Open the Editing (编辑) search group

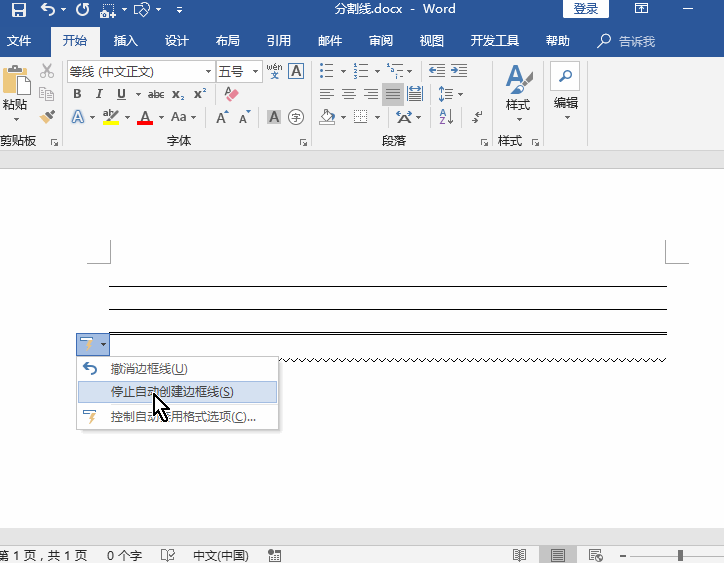click(x=566, y=91)
